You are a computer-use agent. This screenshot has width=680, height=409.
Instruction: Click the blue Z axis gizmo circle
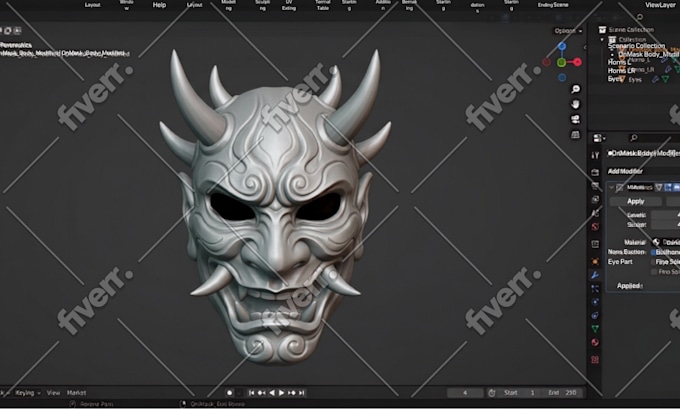pyautogui.click(x=562, y=46)
